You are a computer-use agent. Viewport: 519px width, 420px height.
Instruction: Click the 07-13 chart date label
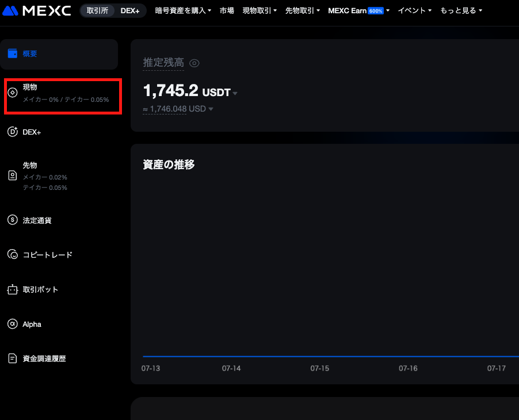click(x=151, y=368)
